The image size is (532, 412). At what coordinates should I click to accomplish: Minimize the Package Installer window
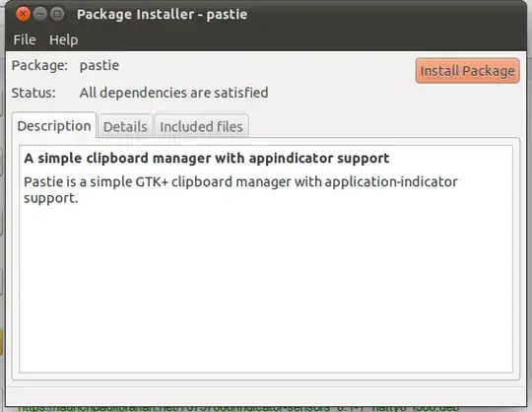pyautogui.click(x=40, y=14)
